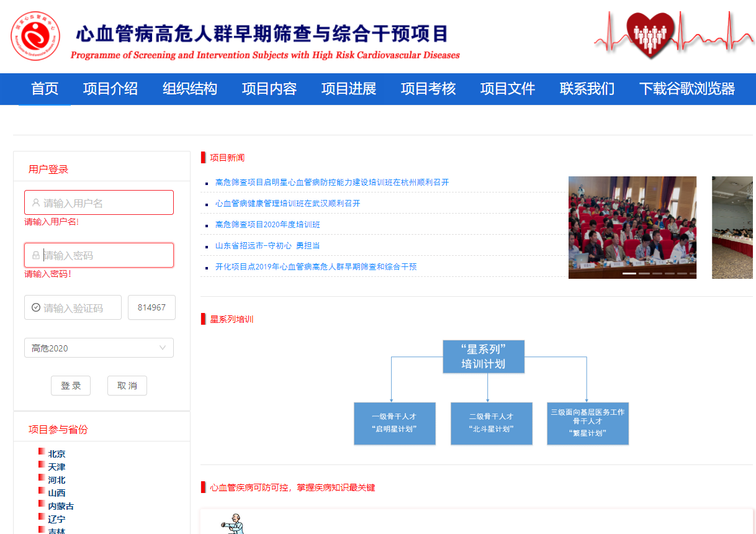Click the red flag icon beside 北京
The image size is (756, 534).
point(42,452)
